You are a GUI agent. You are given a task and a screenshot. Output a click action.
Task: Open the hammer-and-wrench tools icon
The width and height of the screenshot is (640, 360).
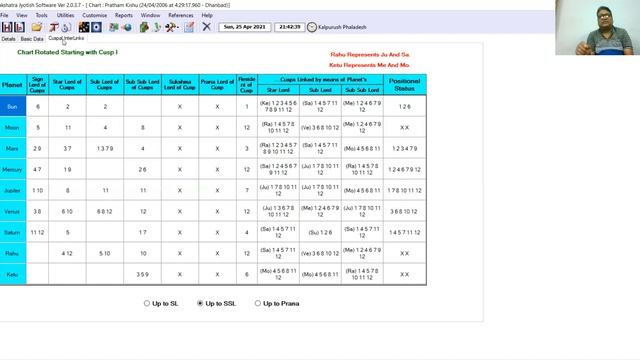click(x=171, y=27)
